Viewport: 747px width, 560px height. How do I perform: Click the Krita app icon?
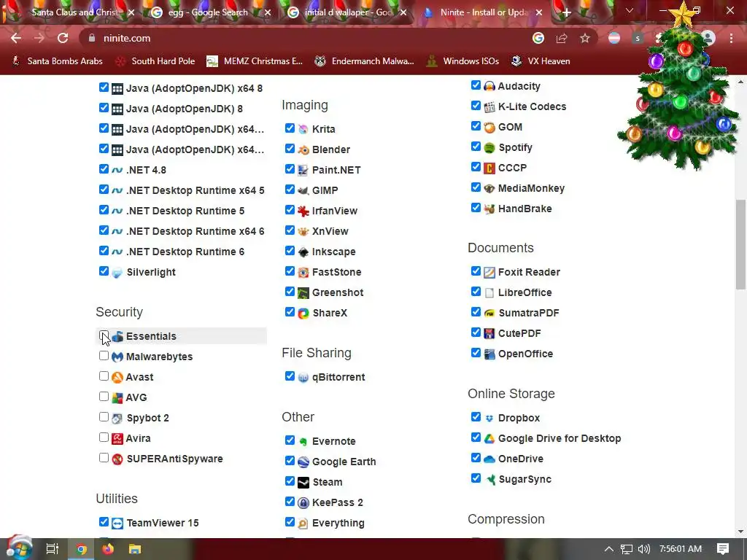[x=303, y=129]
